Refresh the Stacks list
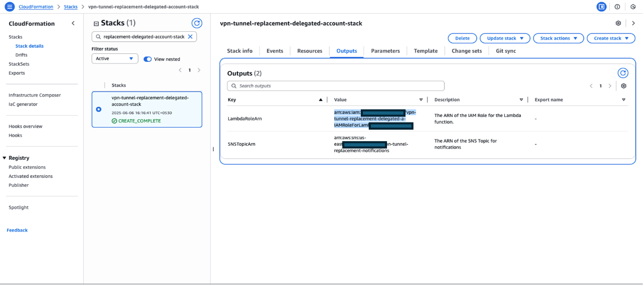Screen dimensions: 644x286 [x=197, y=23]
